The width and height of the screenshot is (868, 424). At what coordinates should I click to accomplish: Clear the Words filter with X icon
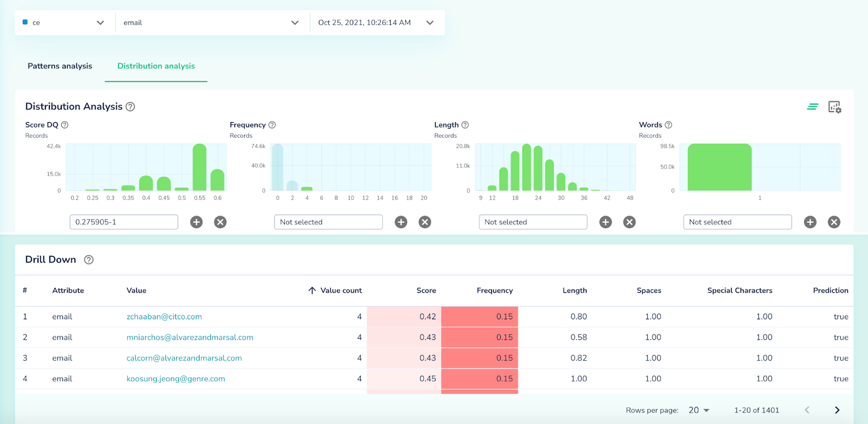pyautogui.click(x=834, y=222)
